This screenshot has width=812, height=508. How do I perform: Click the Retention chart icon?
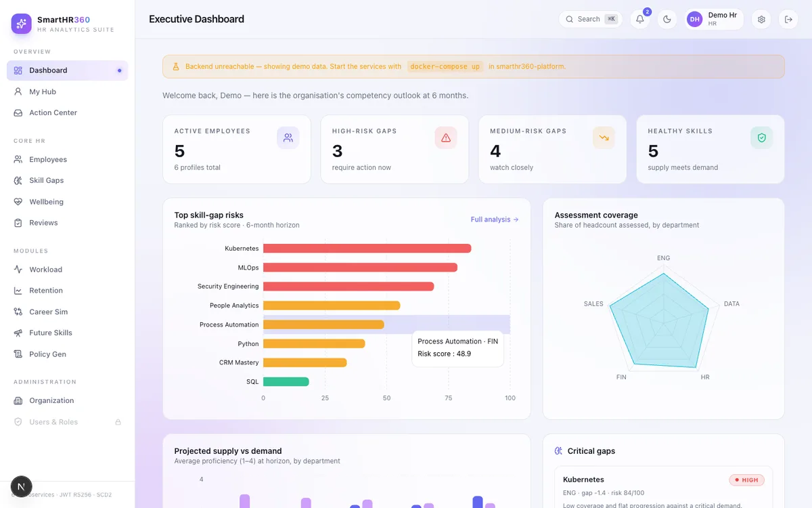18,291
